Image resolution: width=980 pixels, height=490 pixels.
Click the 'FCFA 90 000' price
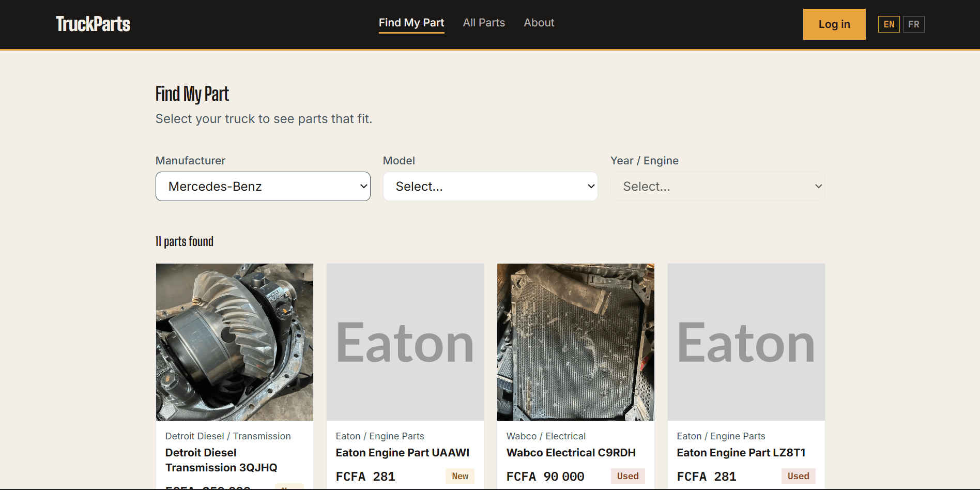tap(545, 477)
